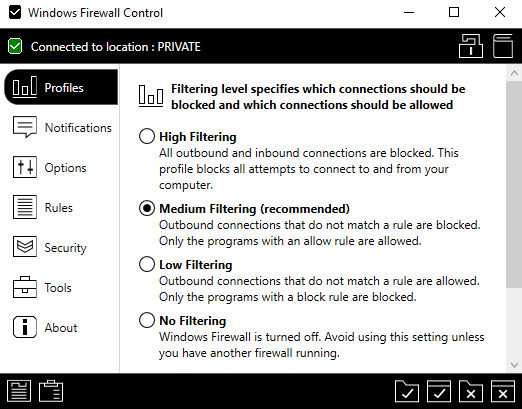
Task: Open the Rules sidebar tab
Action: [x=61, y=207]
